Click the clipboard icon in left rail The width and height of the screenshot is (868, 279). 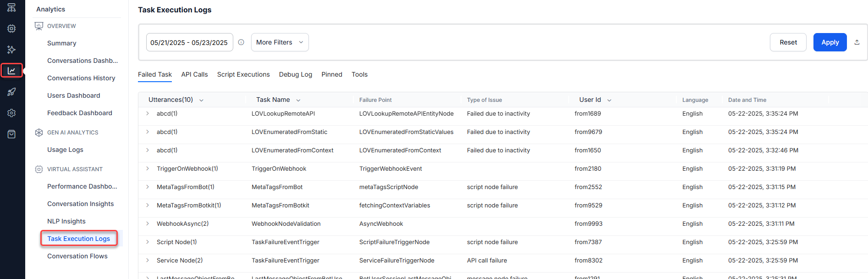point(11,134)
